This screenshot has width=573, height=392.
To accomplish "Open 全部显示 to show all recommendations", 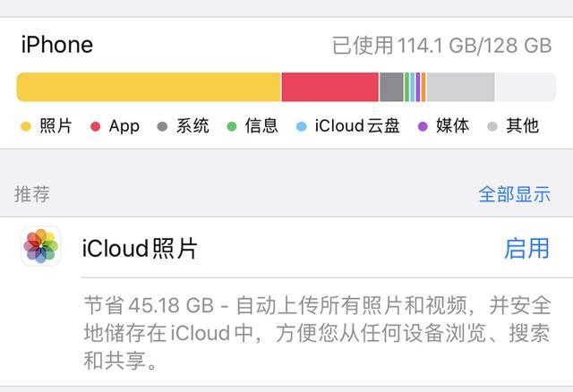I will coord(514,194).
